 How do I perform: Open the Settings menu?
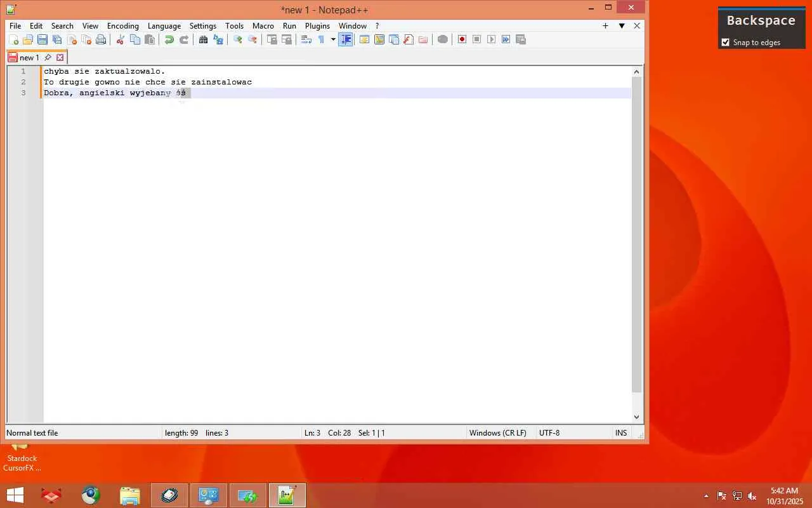tap(203, 26)
